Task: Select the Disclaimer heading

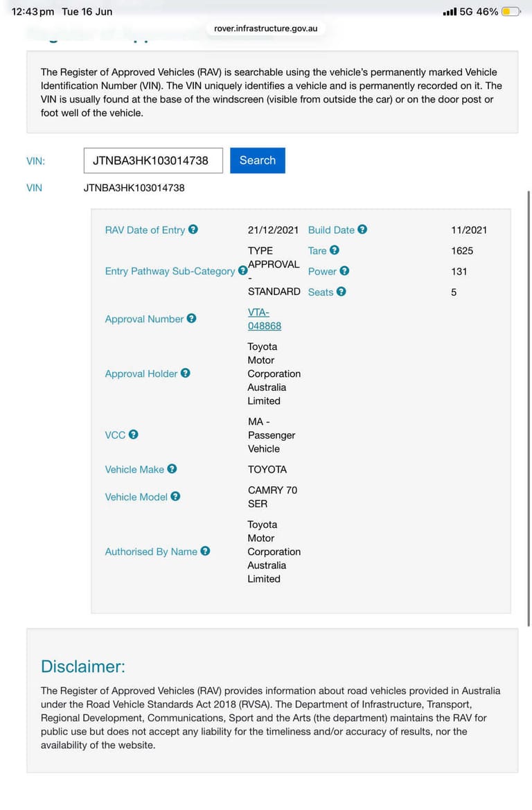Action: pos(83,667)
